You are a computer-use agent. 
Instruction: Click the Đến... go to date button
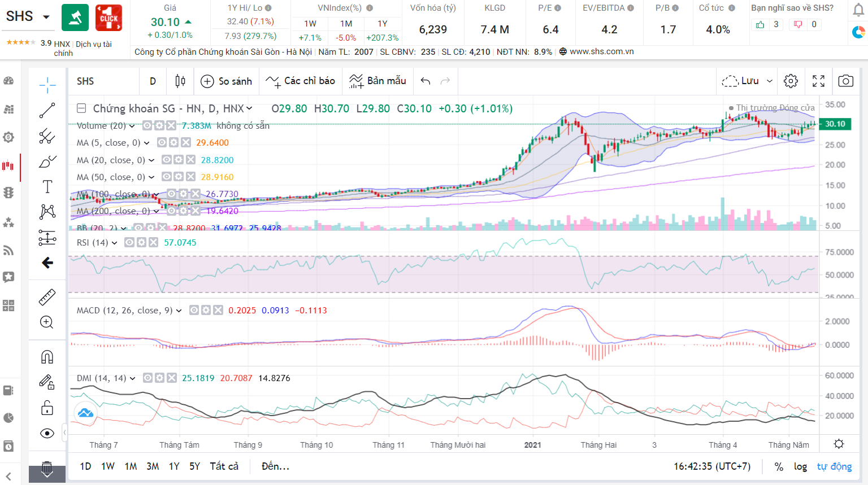(275, 466)
